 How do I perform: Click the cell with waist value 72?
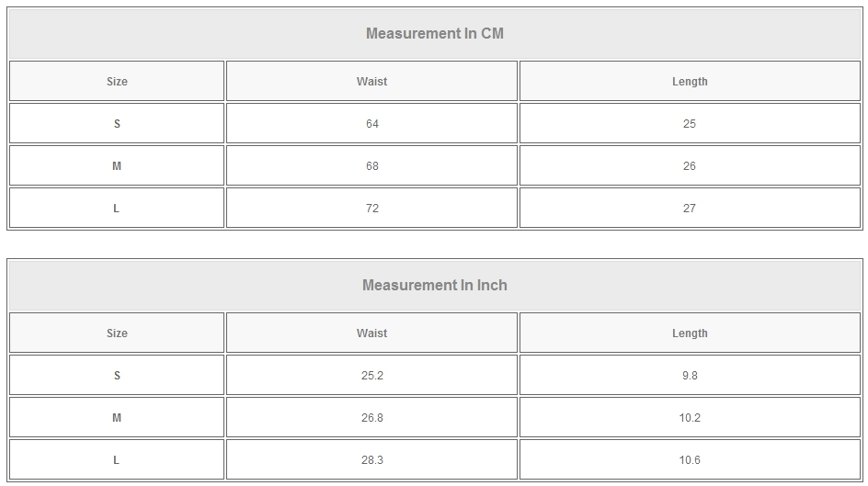pos(371,209)
